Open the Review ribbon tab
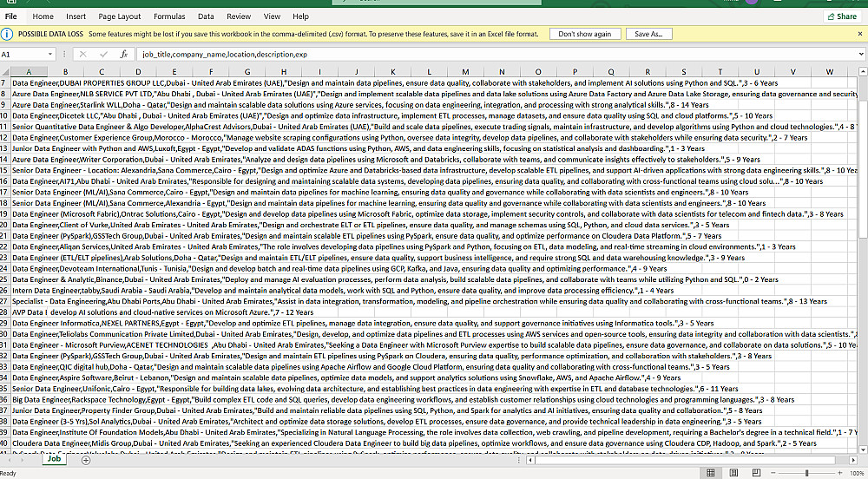 click(x=239, y=16)
